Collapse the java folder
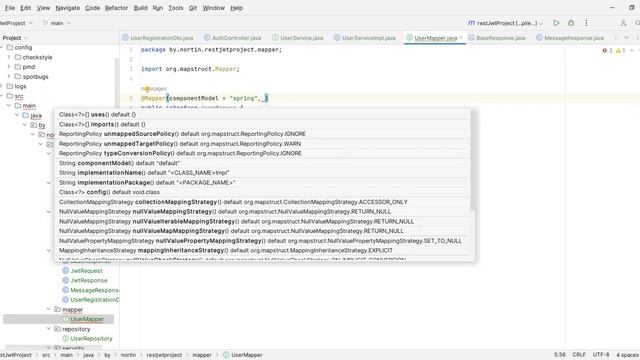Viewport: 640px width, 360px height. click(17, 116)
